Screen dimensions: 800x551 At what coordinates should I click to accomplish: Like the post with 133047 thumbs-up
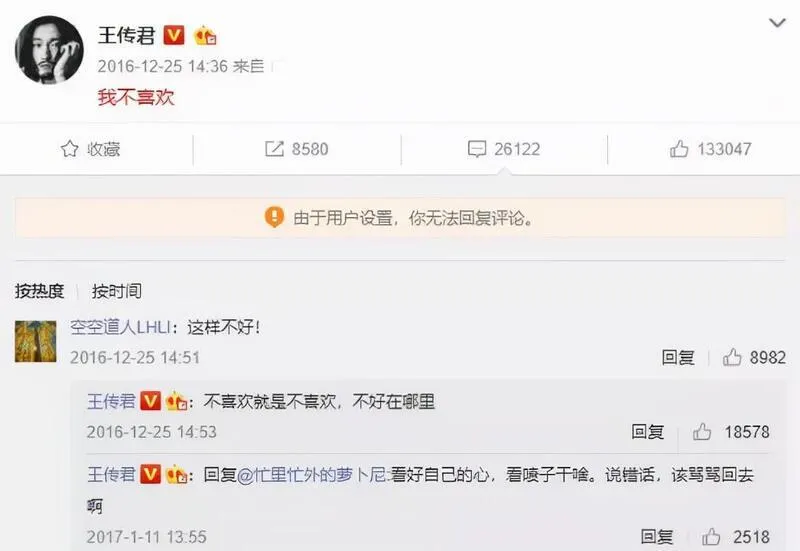[679, 149]
